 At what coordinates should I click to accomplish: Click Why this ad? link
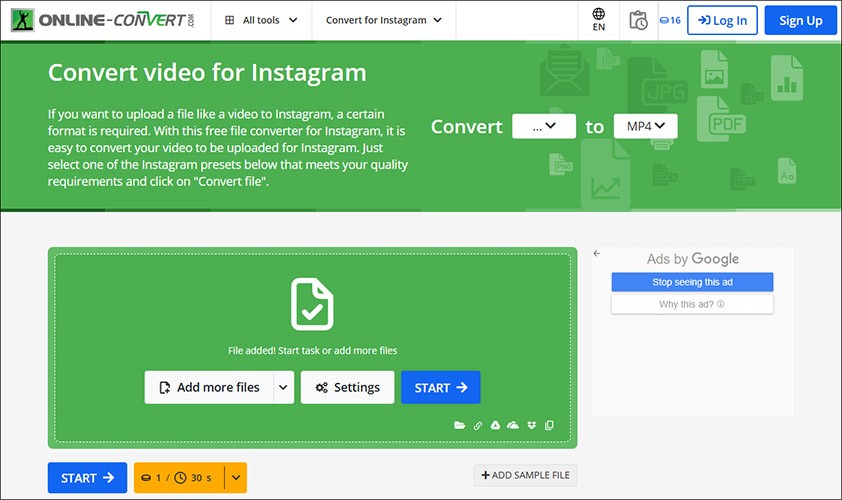692,304
